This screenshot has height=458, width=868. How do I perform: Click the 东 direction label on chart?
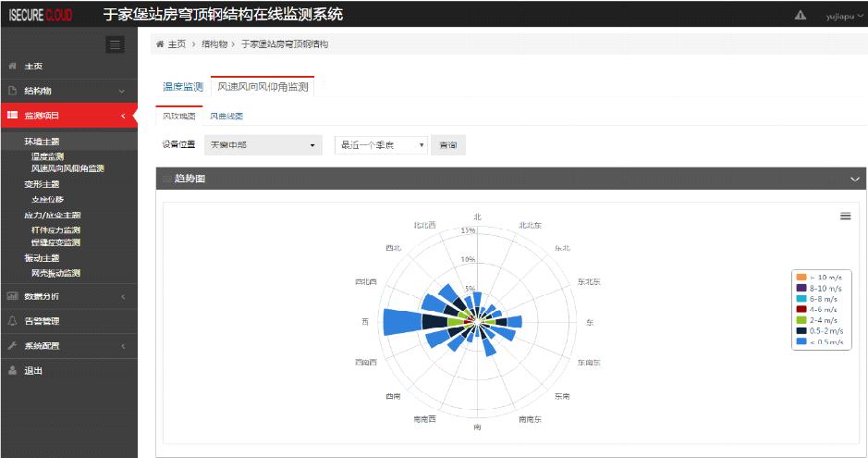(x=590, y=322)
